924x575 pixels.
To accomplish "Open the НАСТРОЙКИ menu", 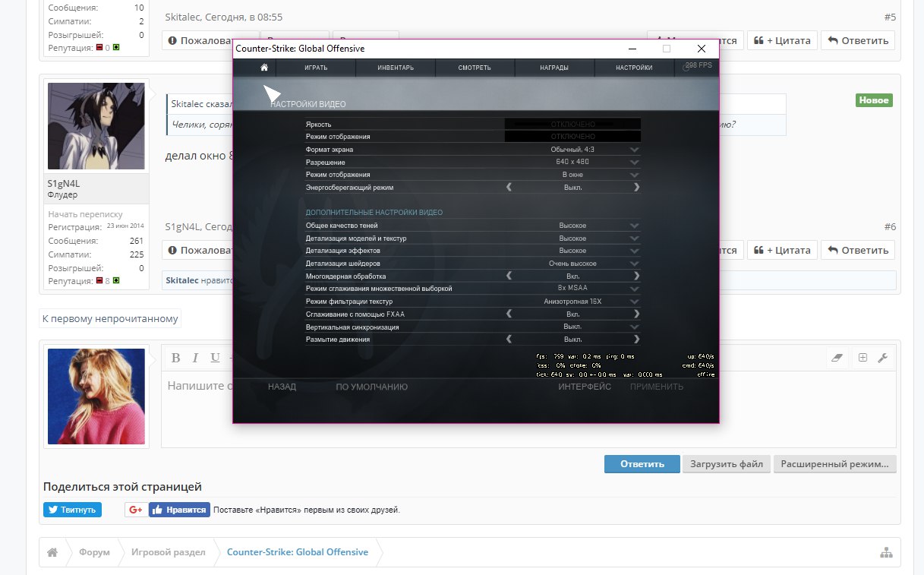I will click(634, 68).
